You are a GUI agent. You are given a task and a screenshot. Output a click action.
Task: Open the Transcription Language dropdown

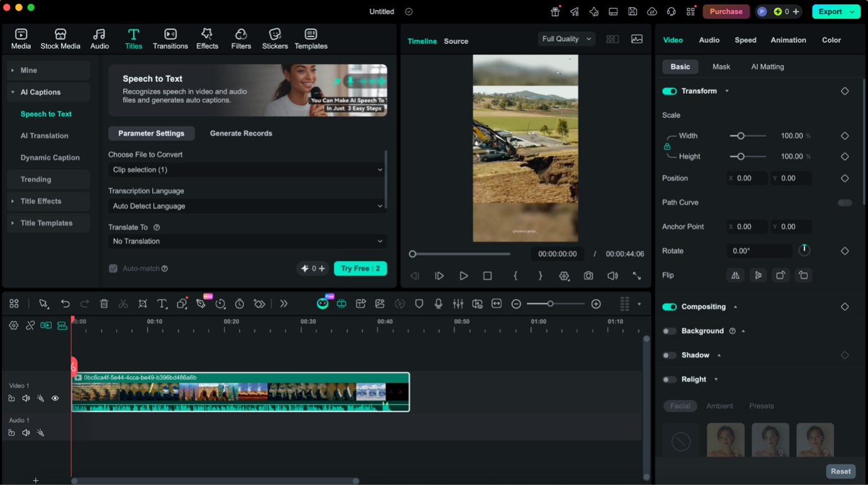pyautogui.click(x=247, y=205)
